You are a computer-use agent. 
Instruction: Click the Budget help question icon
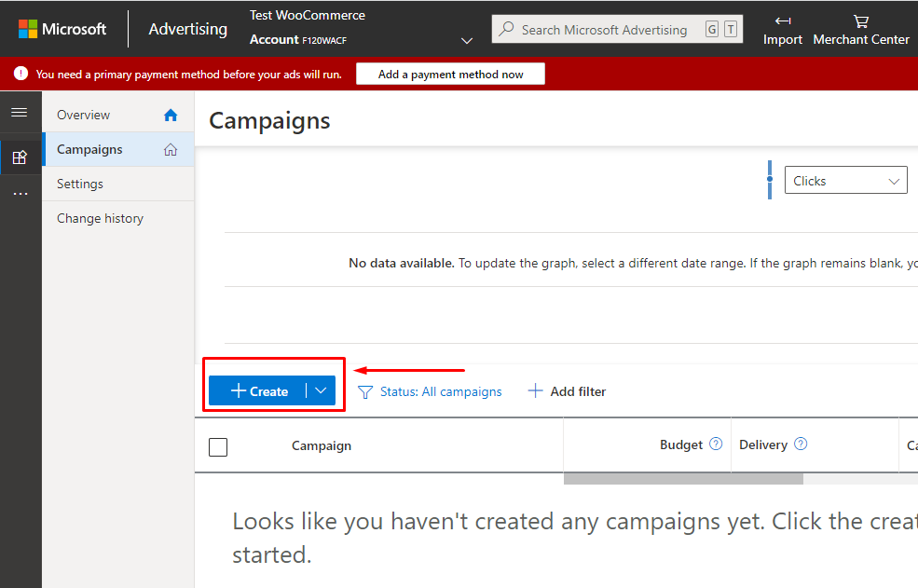[x=716, y=444]
